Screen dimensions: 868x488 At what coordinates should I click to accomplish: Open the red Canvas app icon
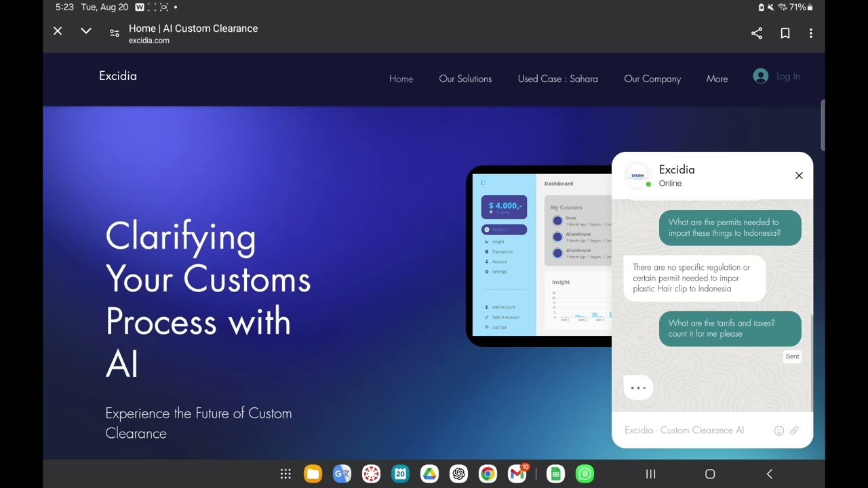click(371, 474)
